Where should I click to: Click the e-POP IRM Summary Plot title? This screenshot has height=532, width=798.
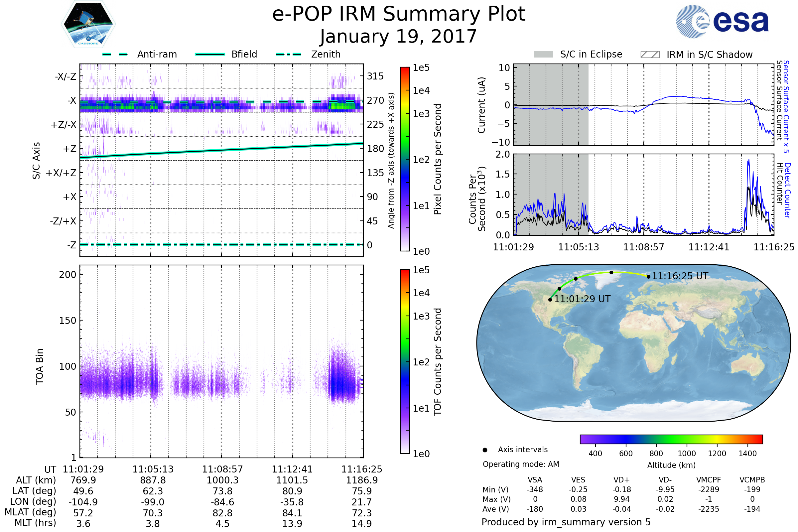point(399,14)
